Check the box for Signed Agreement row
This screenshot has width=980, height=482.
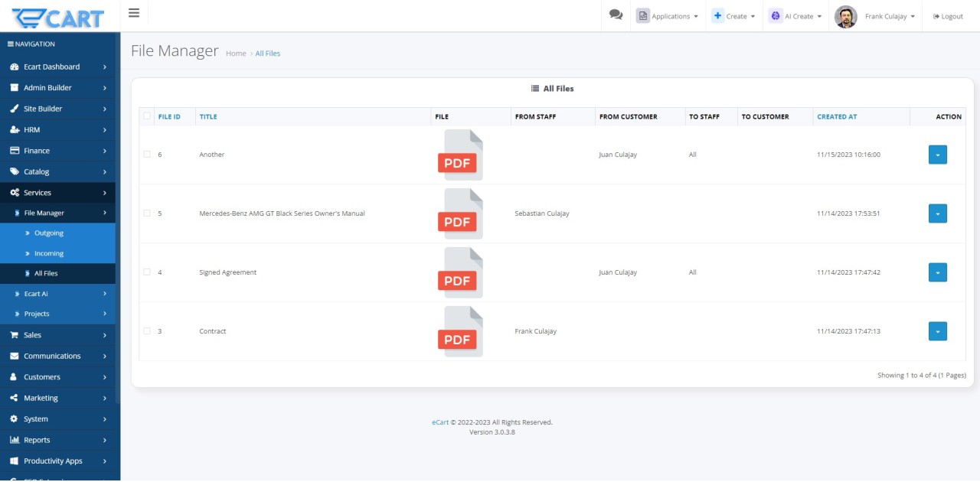coord(147,272)
